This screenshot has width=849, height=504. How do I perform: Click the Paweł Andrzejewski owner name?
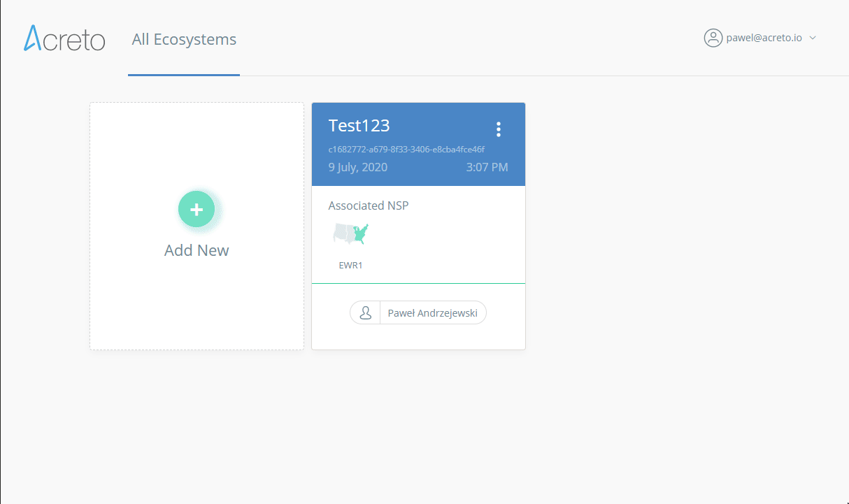click(x=432, y=313)
